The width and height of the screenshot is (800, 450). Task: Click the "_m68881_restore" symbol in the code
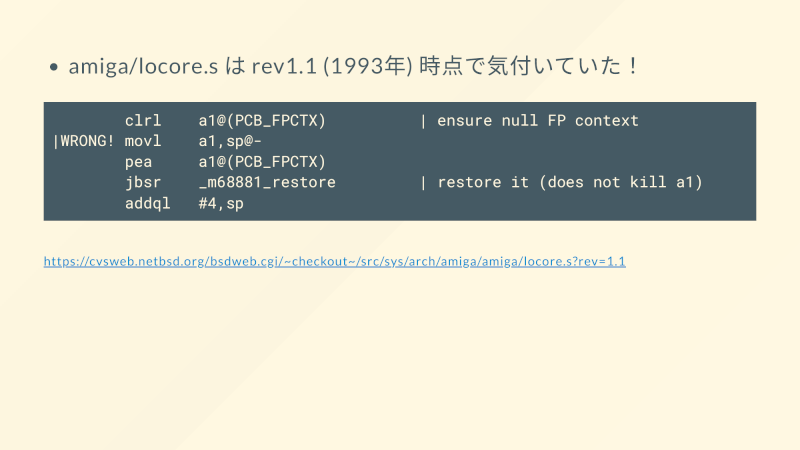pos(267,182)
